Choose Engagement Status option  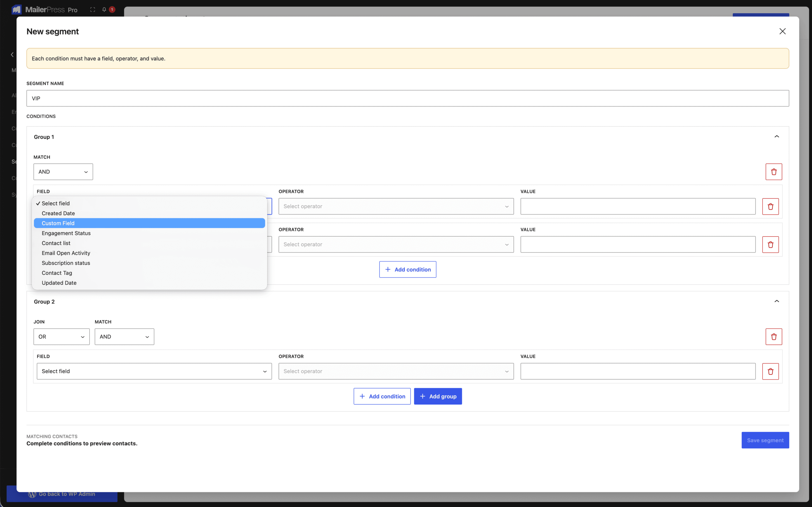coord(149,233)
